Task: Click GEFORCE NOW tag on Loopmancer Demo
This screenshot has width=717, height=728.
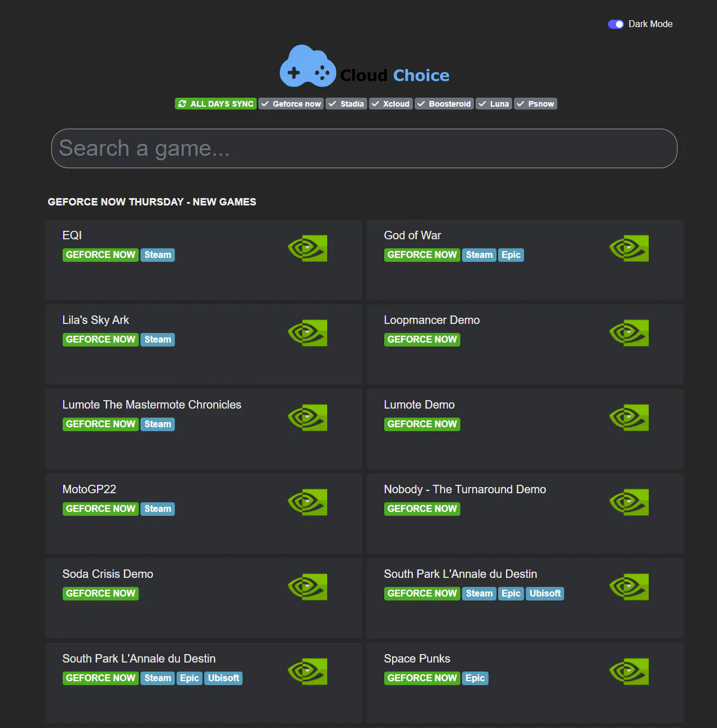Action: click(422, 340)
